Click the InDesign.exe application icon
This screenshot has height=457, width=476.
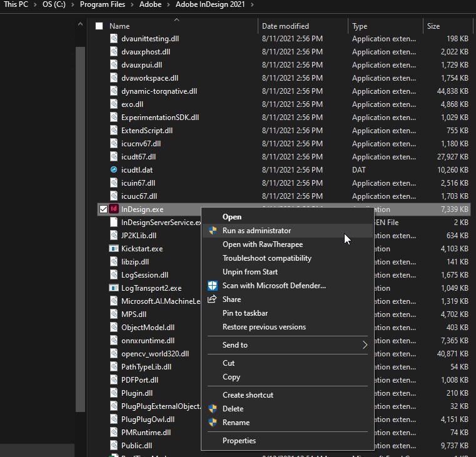[x=114, y=209]
